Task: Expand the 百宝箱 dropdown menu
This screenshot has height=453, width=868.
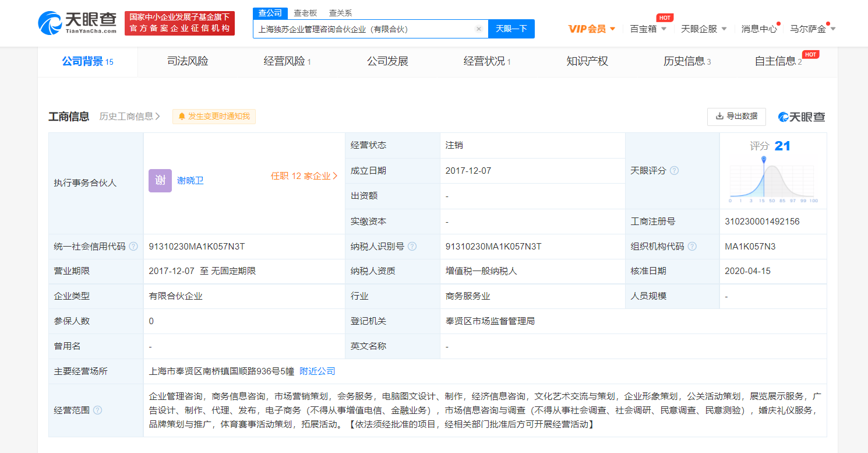Action: [x=648, y=29]
